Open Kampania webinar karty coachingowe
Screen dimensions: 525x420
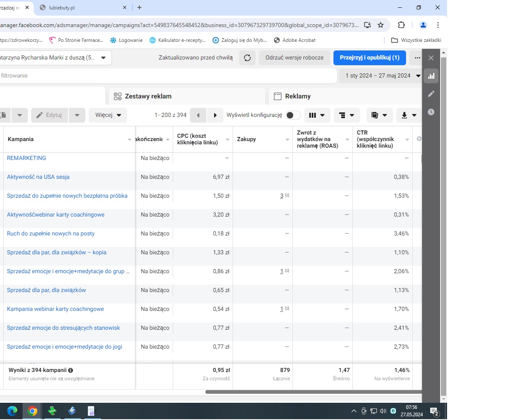pyautogui.click(x=55, y=309)
